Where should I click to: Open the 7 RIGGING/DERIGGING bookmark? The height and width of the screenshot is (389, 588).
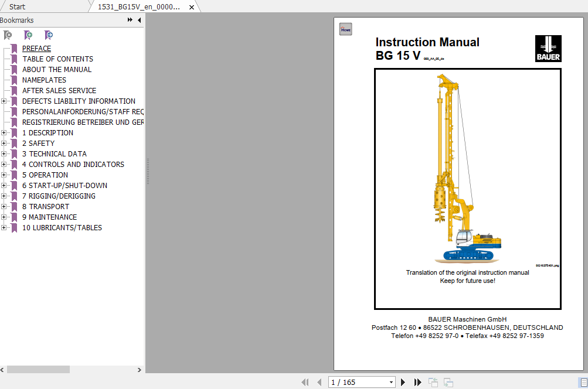coord(59,196)
